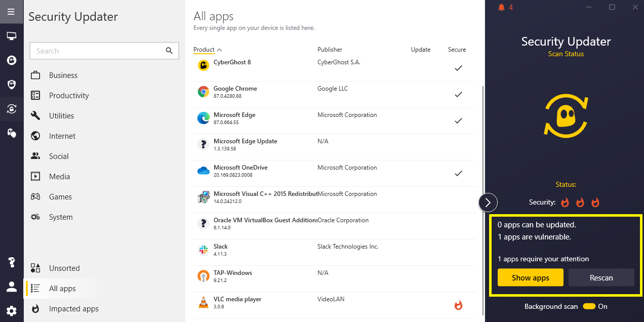Click the search magnifier icon
This screenshot has width=644, height=322.
pyautogui.click(x=169, y=51)
